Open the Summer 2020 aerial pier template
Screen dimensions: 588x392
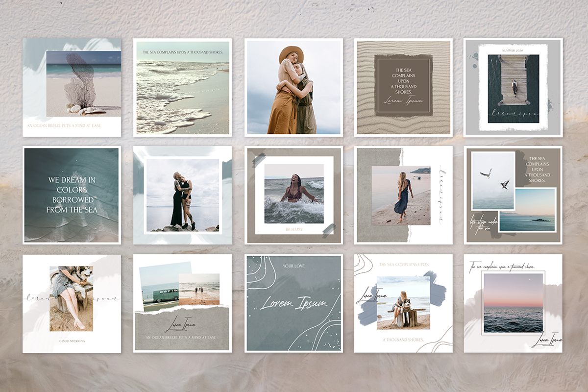click(x=513, y=88)
